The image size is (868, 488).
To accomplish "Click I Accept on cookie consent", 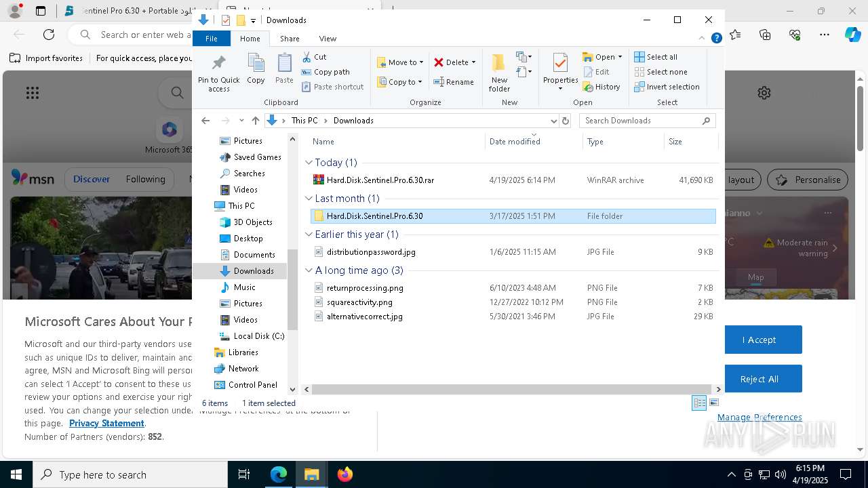I will coord(759,340).
